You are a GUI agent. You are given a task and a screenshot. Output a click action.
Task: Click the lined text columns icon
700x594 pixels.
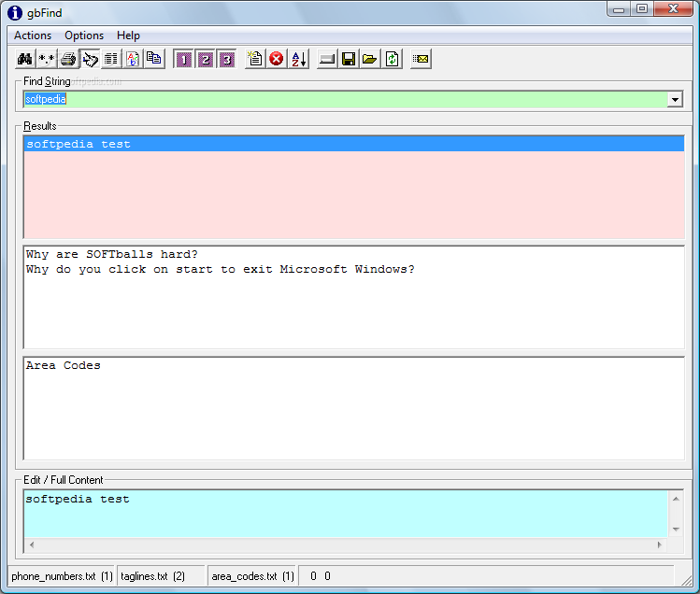pos(111,59)
